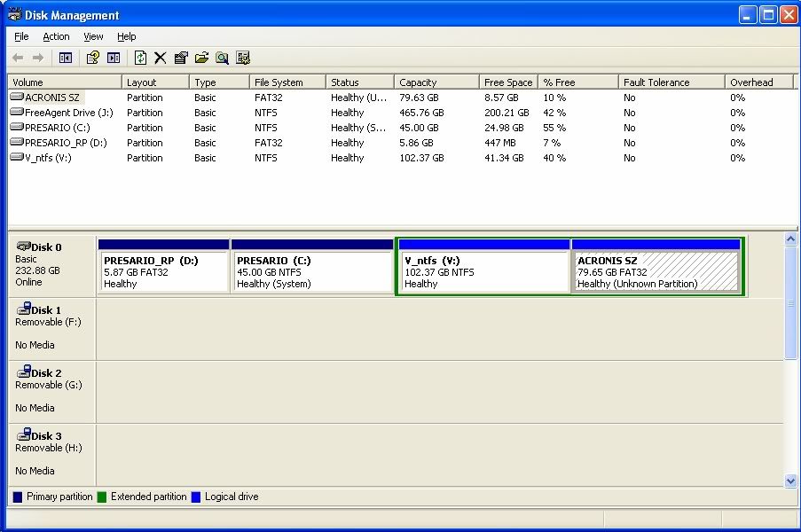Click the Open folder toolbar icon
This screenshot has height=532, width=801.
201,59
